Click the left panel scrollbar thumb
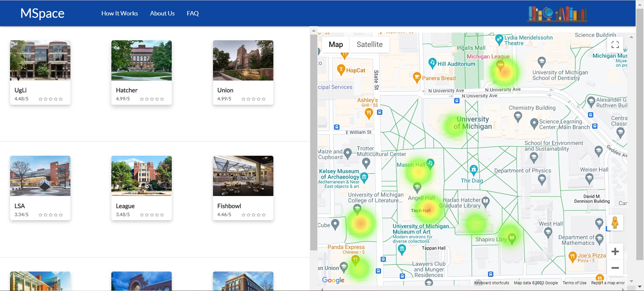 click(314, 142)
